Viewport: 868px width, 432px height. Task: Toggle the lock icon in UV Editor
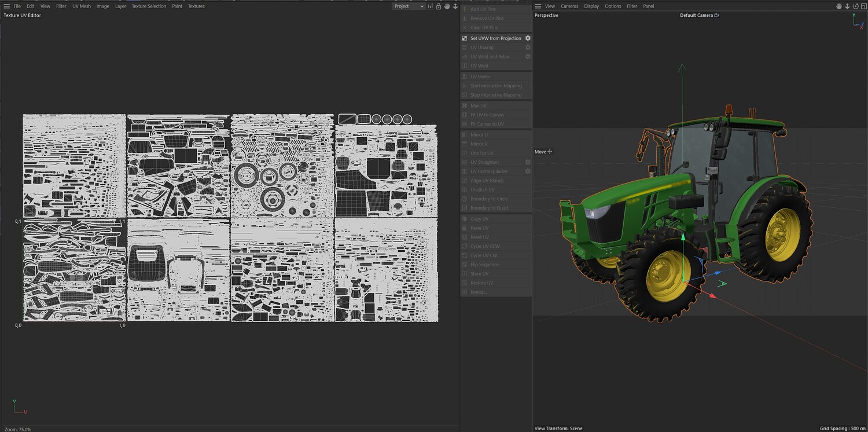click(439, 6)
